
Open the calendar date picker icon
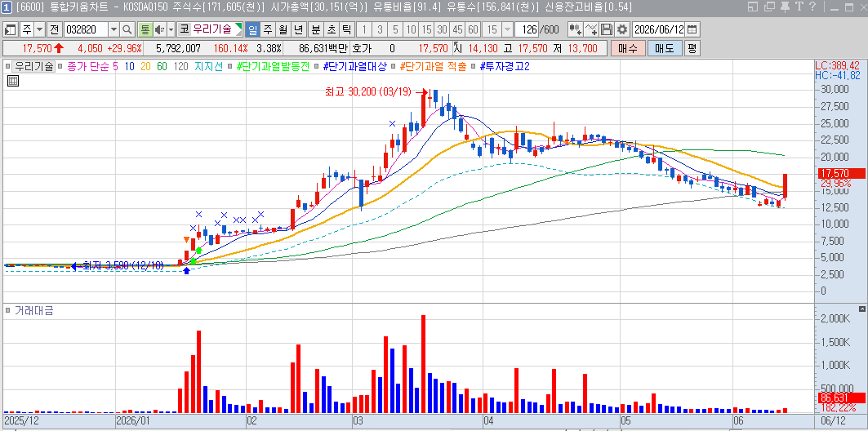692,29
